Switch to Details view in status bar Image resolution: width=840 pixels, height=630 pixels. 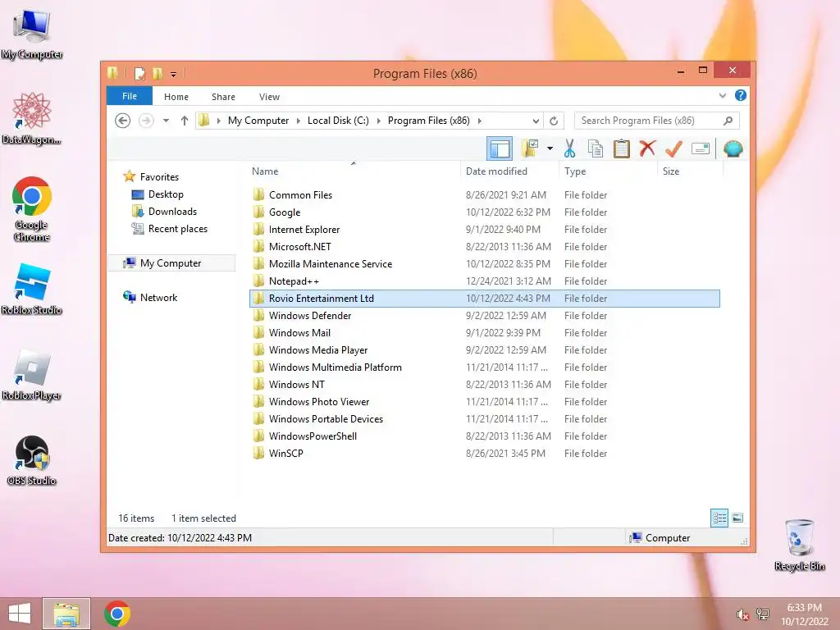(719, 518)
